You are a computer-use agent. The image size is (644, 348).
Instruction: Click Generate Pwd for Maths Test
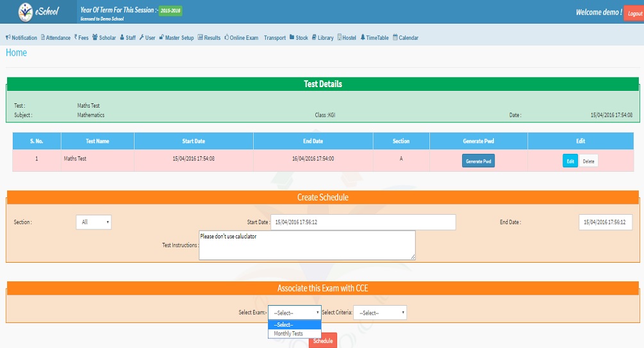click(478, 162)
